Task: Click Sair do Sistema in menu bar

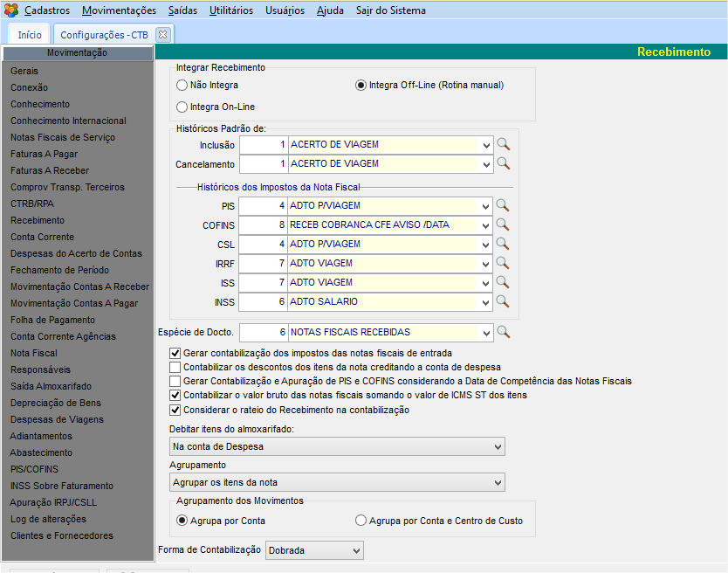Action: 391,10
